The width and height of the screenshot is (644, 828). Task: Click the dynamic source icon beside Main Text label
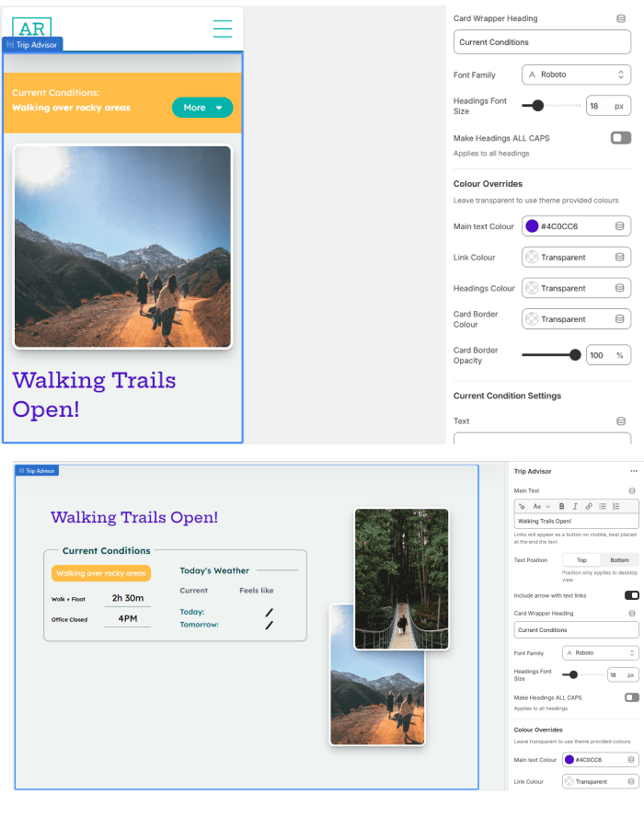[x=631, y=490]
